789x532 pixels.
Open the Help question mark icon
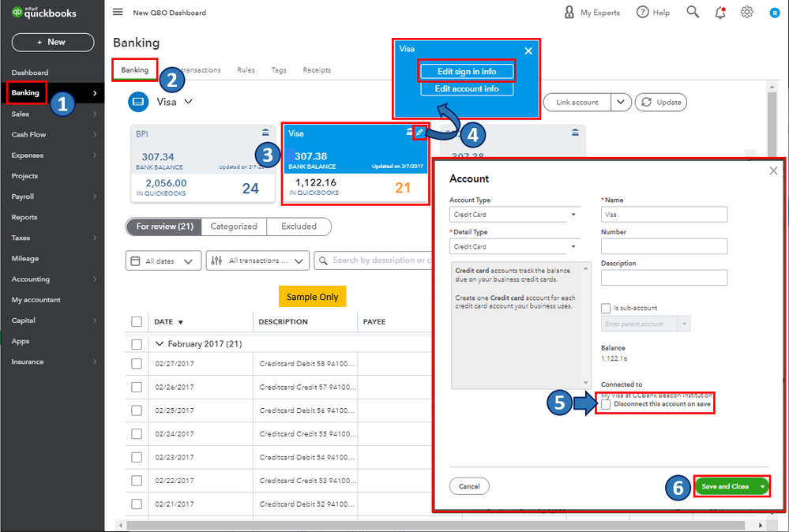(x=643, y=12)
